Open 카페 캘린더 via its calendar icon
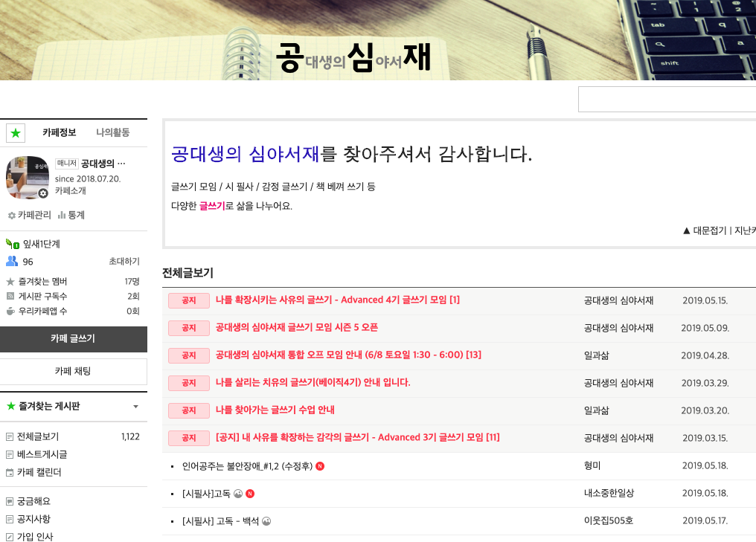This screenshot has width=756, height=542. pyautogui.click(x=9, y=472)
